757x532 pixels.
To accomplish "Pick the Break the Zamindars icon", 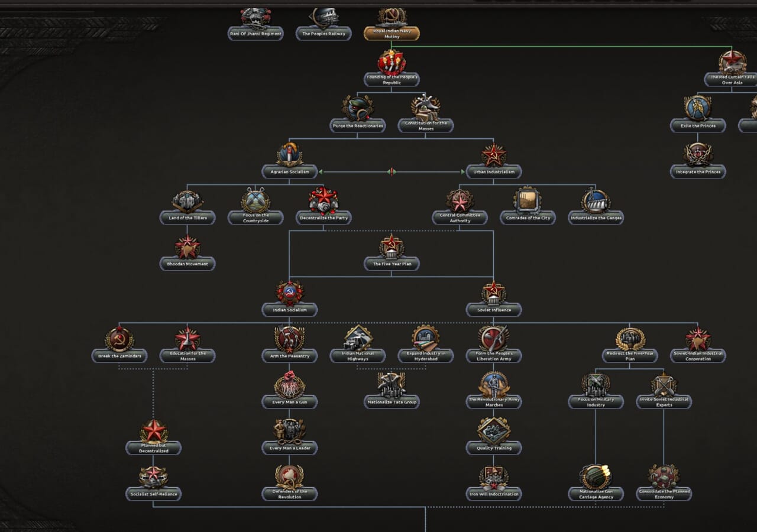I will (x=119, y=339).
